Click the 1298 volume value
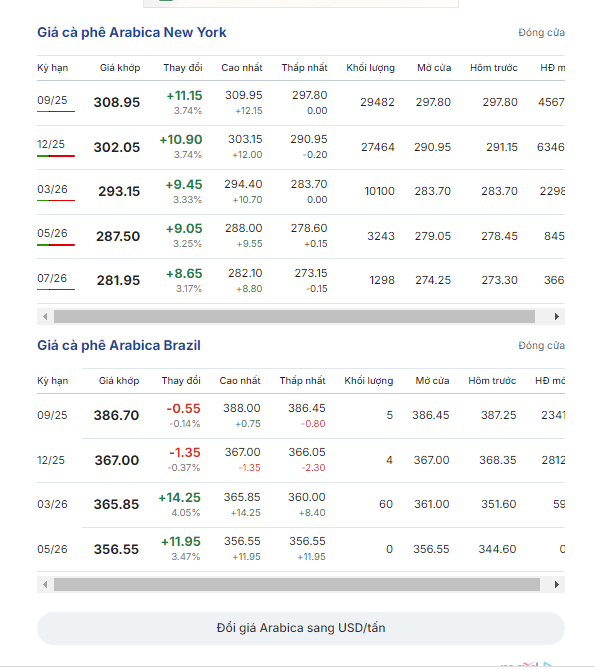 pyautogui.click(x=382, y=280)
